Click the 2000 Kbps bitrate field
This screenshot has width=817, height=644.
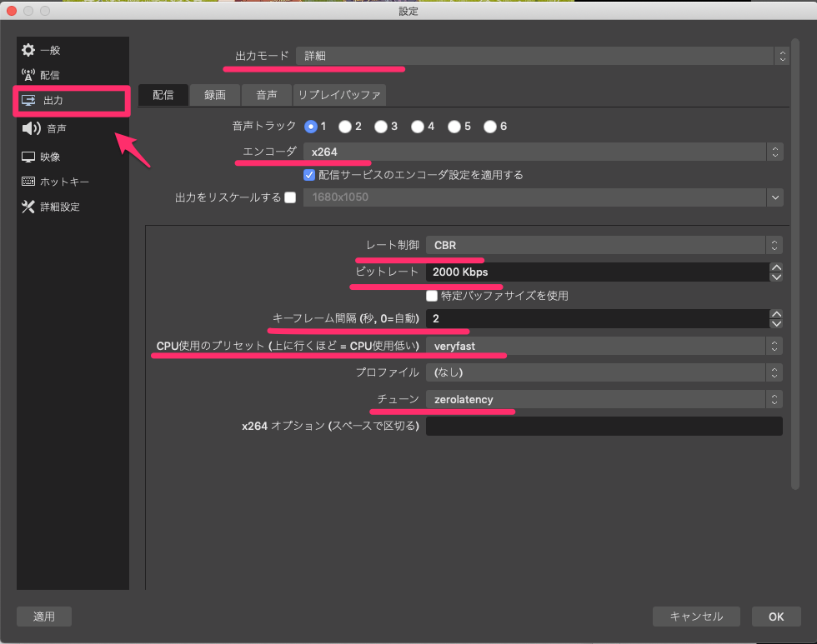(x=597, y=272)
